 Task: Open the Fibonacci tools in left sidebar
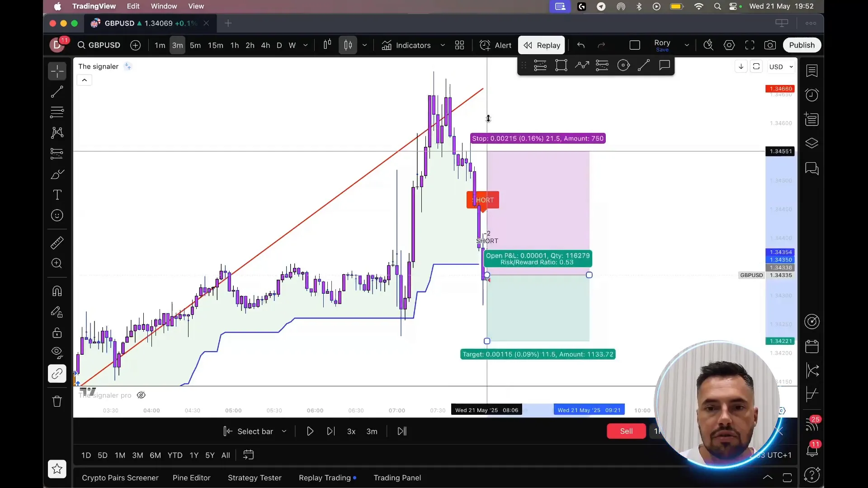coord(57,112)
